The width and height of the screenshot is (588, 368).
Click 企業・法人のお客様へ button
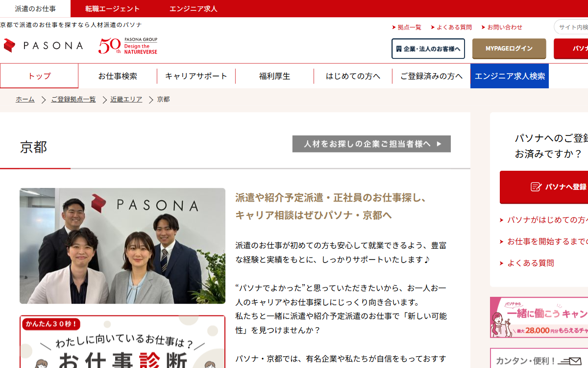coord(428,49)
